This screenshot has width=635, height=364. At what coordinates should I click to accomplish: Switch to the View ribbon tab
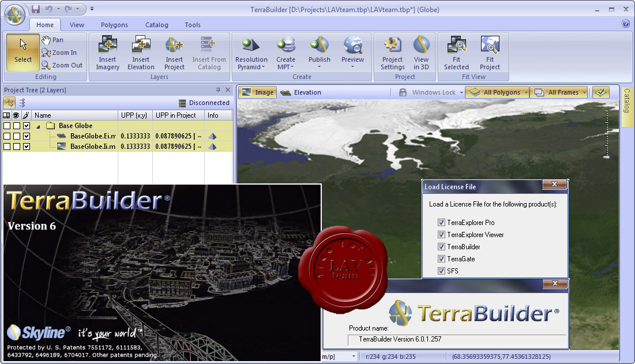tap(77, 25)
